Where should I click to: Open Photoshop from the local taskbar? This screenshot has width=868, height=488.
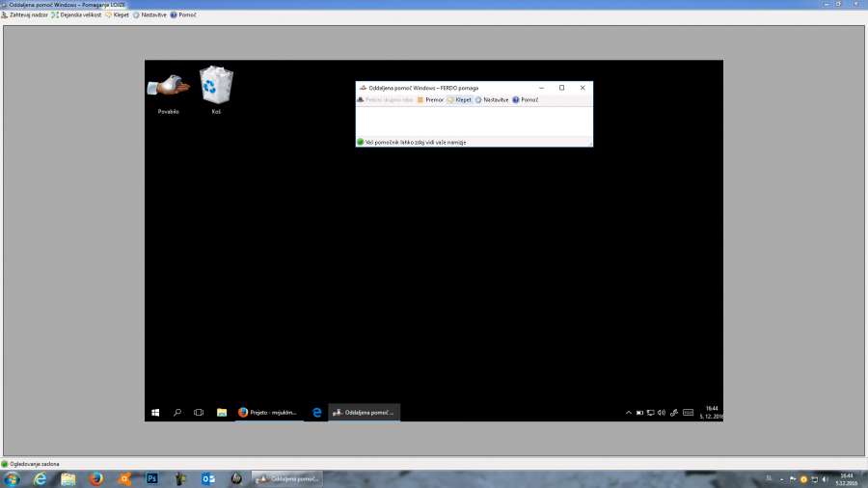[x=152, y=478]
